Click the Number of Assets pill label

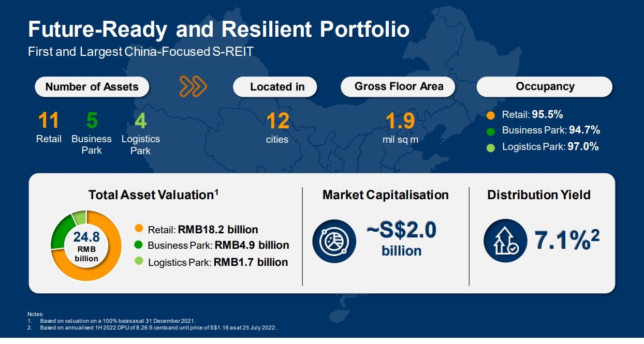[92, 87]
